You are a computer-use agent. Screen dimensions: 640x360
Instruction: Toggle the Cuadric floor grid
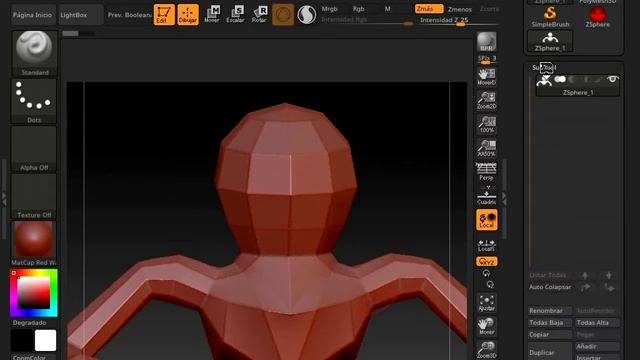487,196
